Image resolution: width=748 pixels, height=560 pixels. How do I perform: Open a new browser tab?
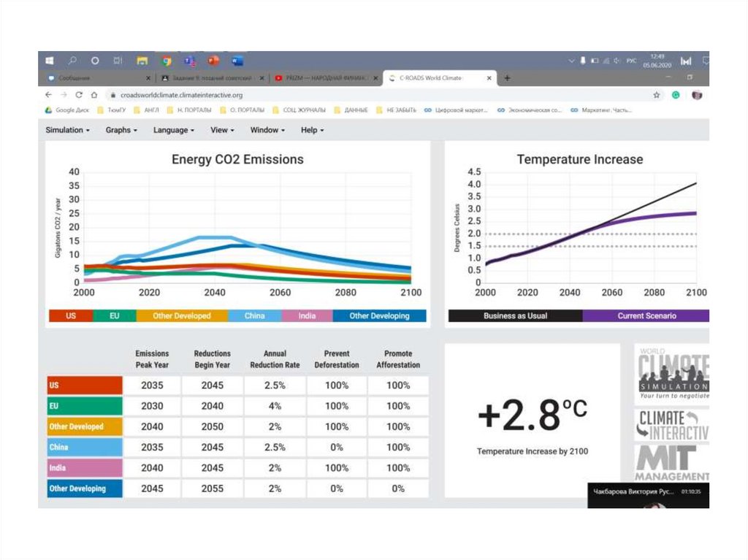[507, 77]
